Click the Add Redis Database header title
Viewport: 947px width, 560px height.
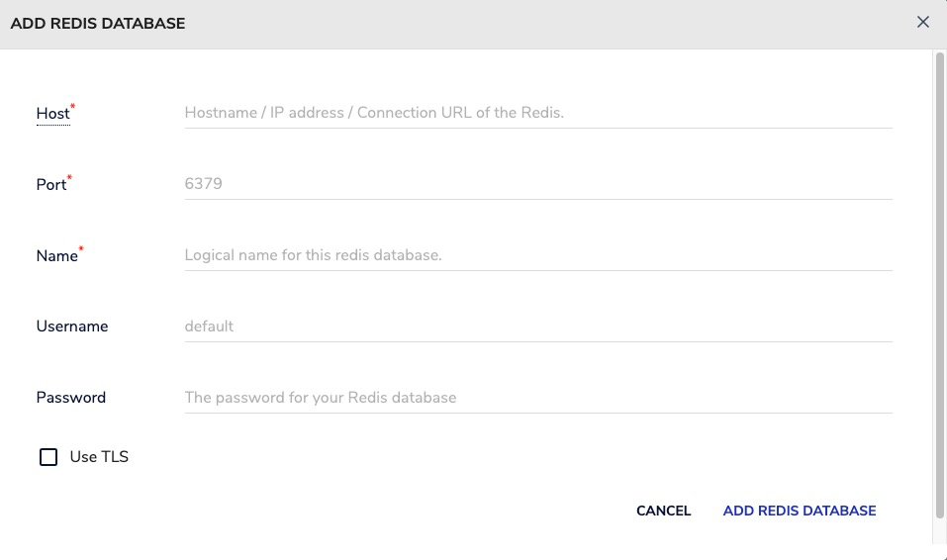(98, 23)
